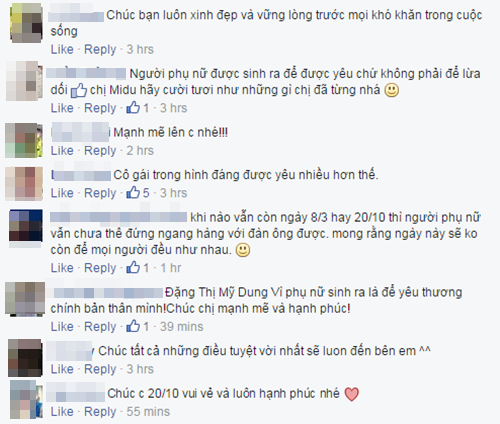Like the comment posted 1 hr ago
This screenshot has width=500, height=424.
[x=62, y=268]
